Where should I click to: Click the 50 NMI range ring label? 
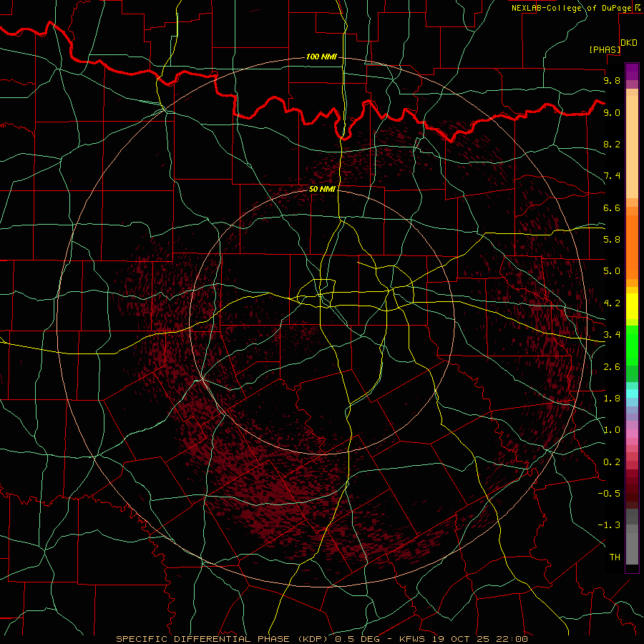point(322,189)
